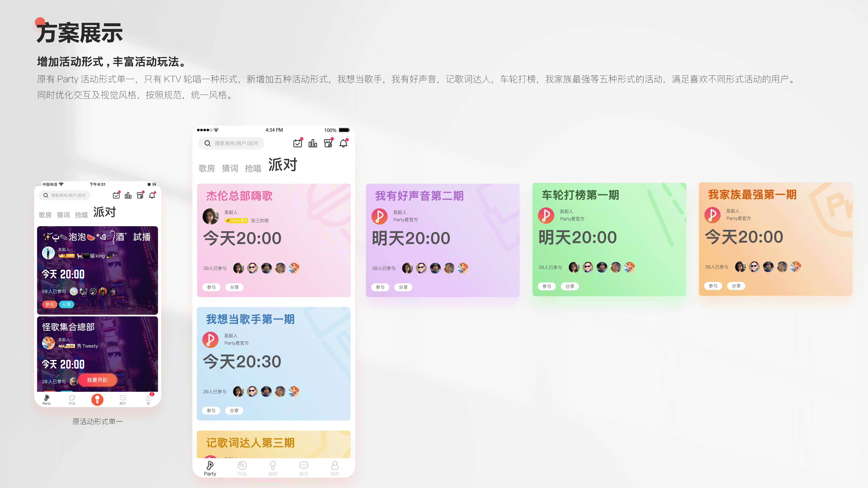
Task: Switch to the 歌房 tab
Action: click(207, 168)
